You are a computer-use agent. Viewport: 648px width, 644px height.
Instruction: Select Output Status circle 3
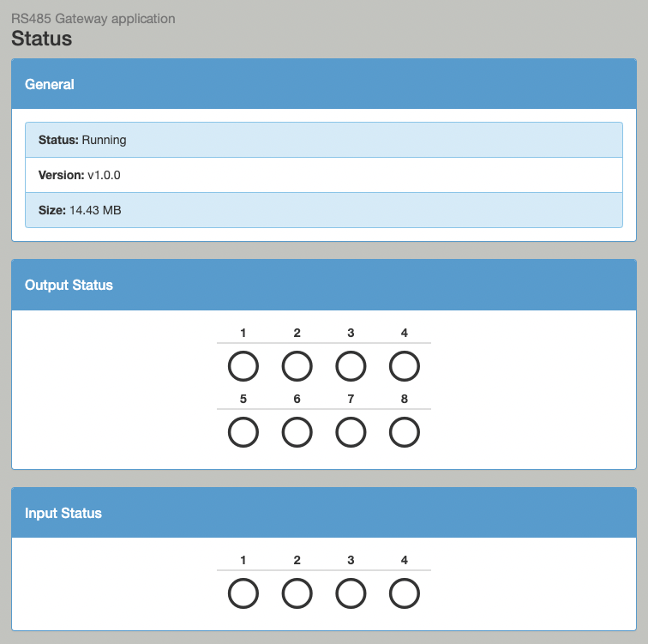(351, 367)
